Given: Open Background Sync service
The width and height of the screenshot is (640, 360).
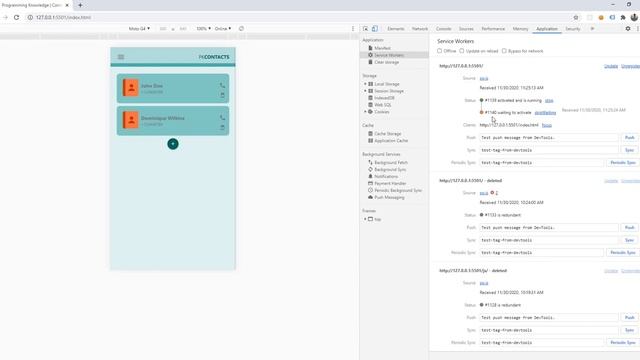Looking at the screenshot, I should tap(390, 169).
